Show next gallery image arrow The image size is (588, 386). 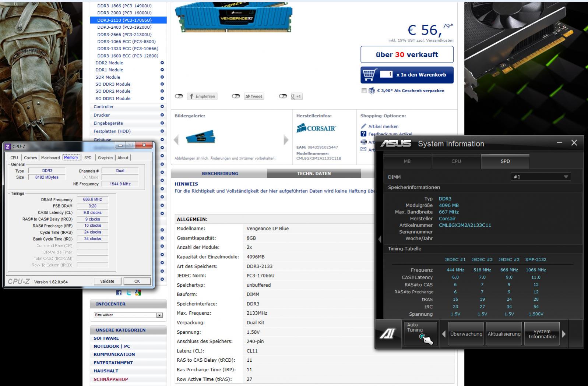[286, 139]
